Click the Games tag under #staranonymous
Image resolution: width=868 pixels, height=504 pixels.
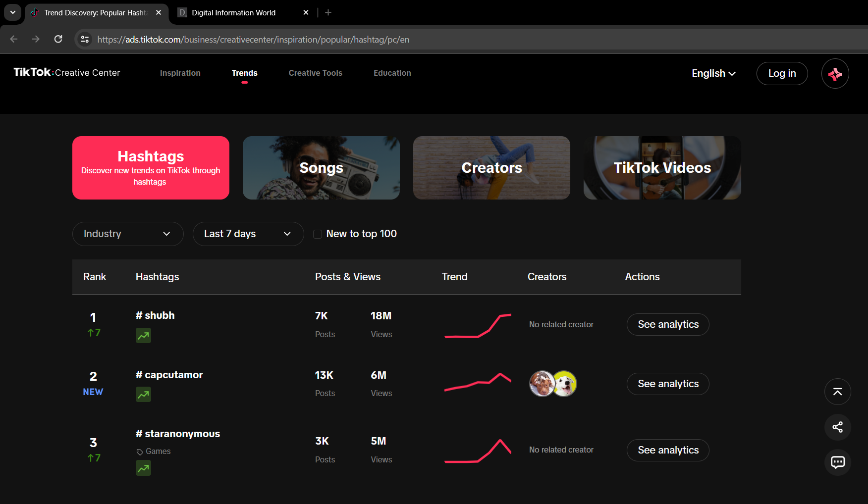tap(154, 452)
